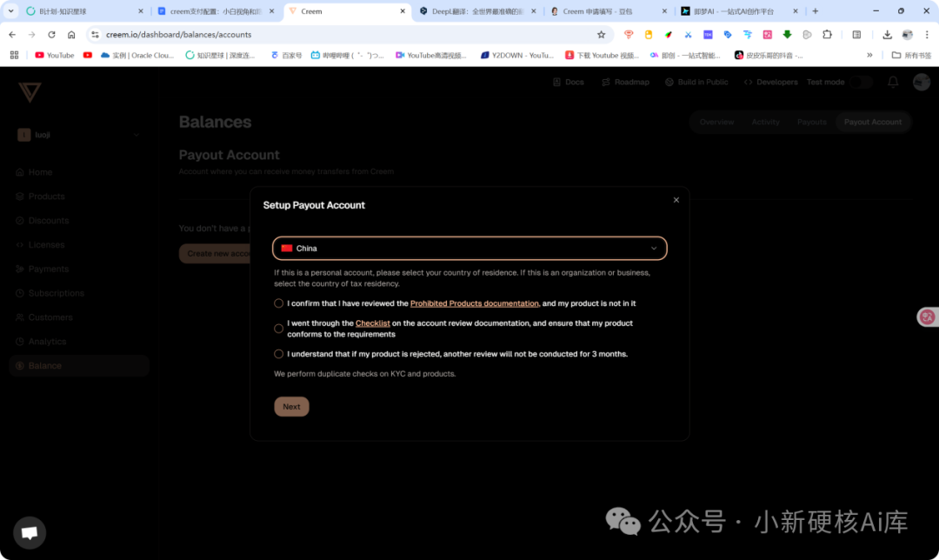Open the China country dropdown
Viewport: 939px width, 560px height.
(x=469, y=248)
